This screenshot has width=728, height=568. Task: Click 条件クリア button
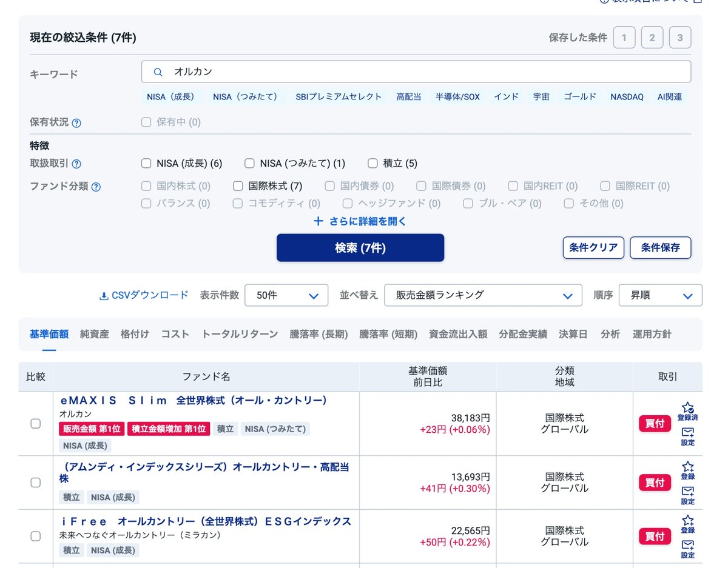click(593, 247)
